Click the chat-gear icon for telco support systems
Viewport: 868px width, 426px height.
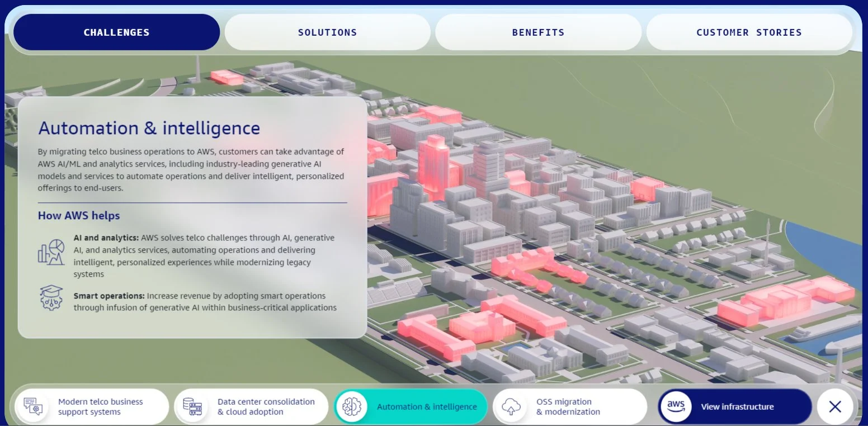point(33,406)
